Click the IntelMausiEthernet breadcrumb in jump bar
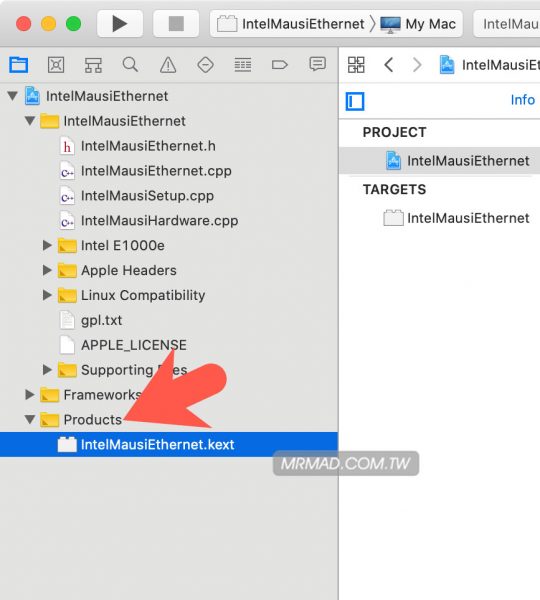The width and height of the screenshot is (540, 600). tap(490, 65)
